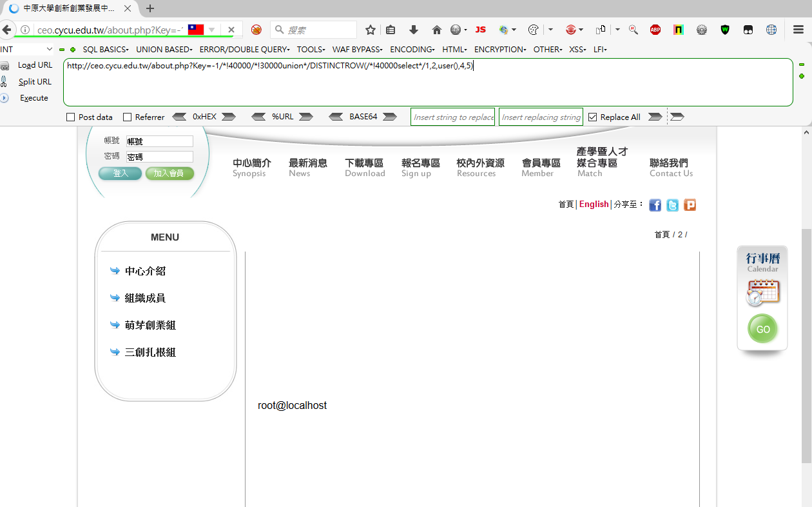
Task: Click the Load URL icon
Action: pyautogui.click(x=5, y=65)
